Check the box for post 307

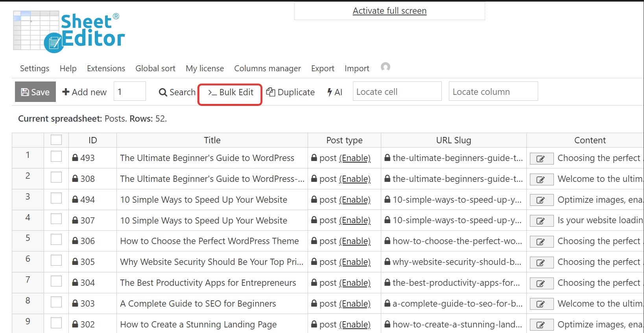click(x=56, y=218)
